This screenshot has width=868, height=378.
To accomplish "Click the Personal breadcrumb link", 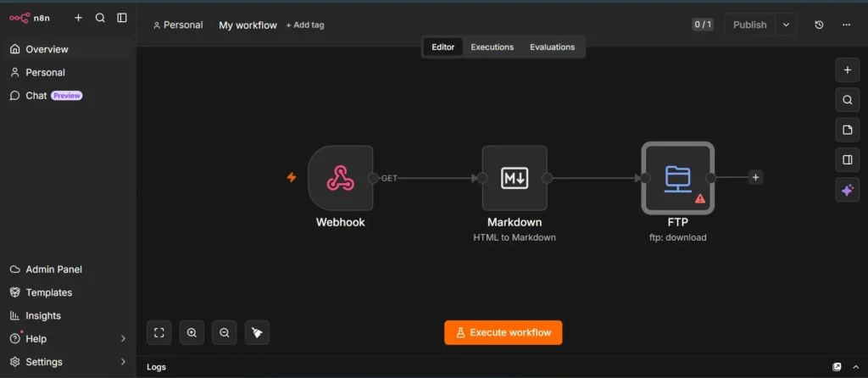I will tap(178, 25).
